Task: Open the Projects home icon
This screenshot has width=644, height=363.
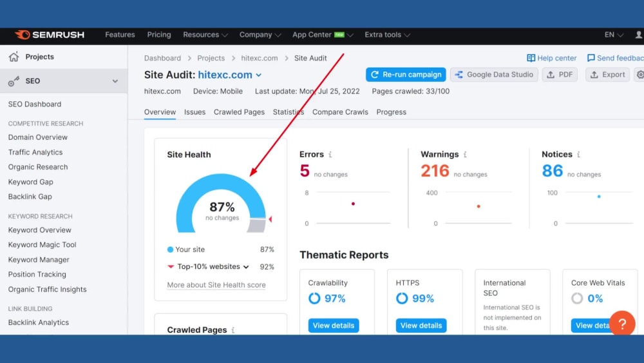Action: click(x=14, y=57)
